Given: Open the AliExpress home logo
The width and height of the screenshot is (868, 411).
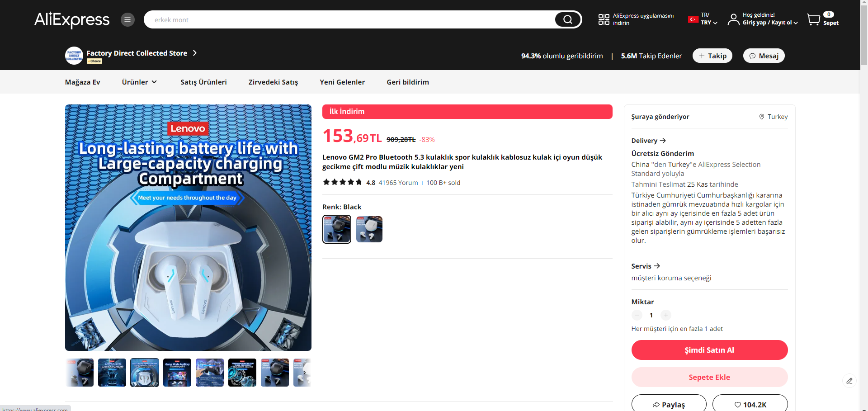Looking at the screenshot, I should click(72, 19).
